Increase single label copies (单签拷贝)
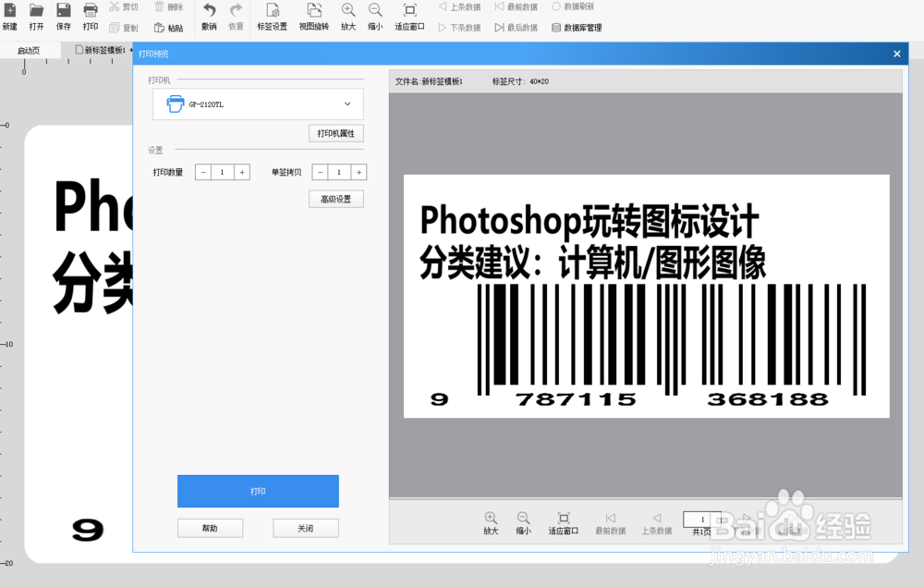This screenshot has height=587, width=924. click(x=359, y=172)
